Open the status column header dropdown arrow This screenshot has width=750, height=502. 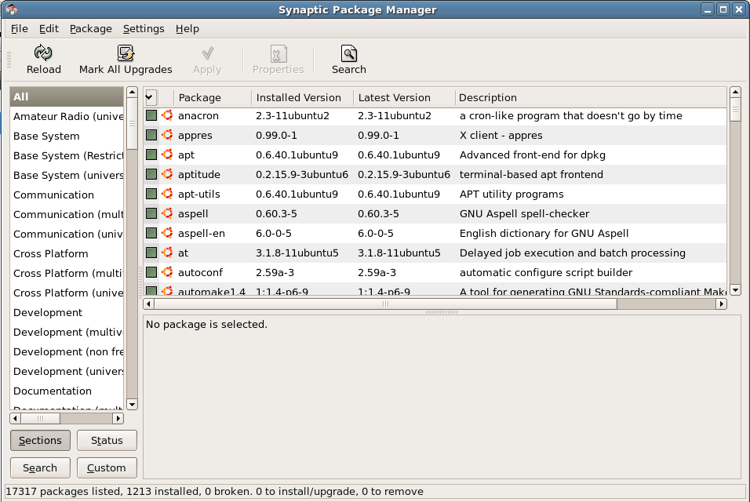[x=150, y=97]
